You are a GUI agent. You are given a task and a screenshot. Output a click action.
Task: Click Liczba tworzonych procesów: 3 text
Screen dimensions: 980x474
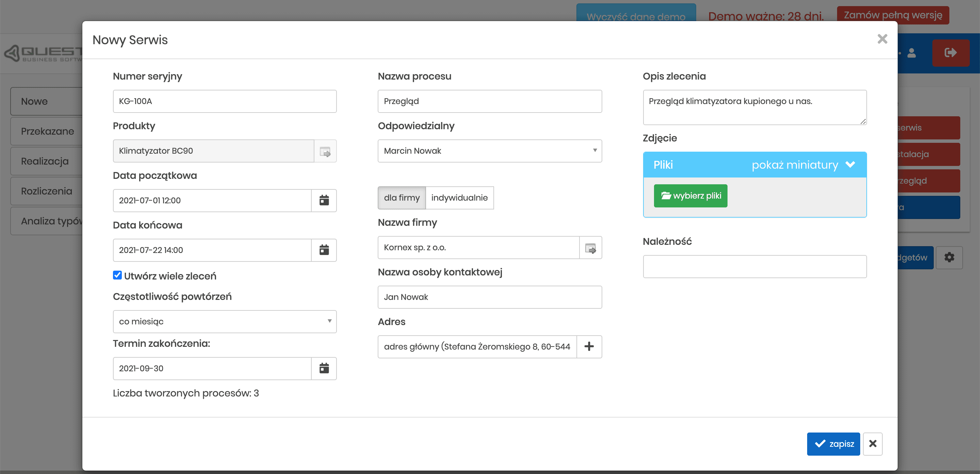pos(186,393)
